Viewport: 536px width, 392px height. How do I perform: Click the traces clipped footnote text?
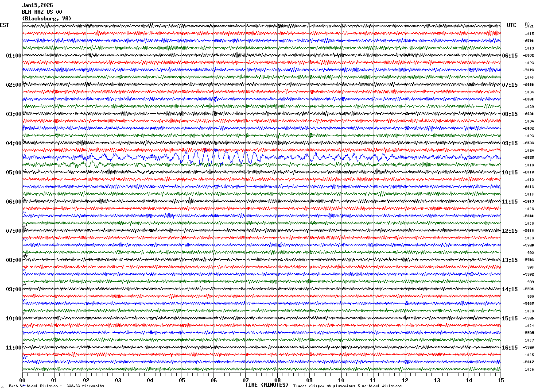[347, 386]
